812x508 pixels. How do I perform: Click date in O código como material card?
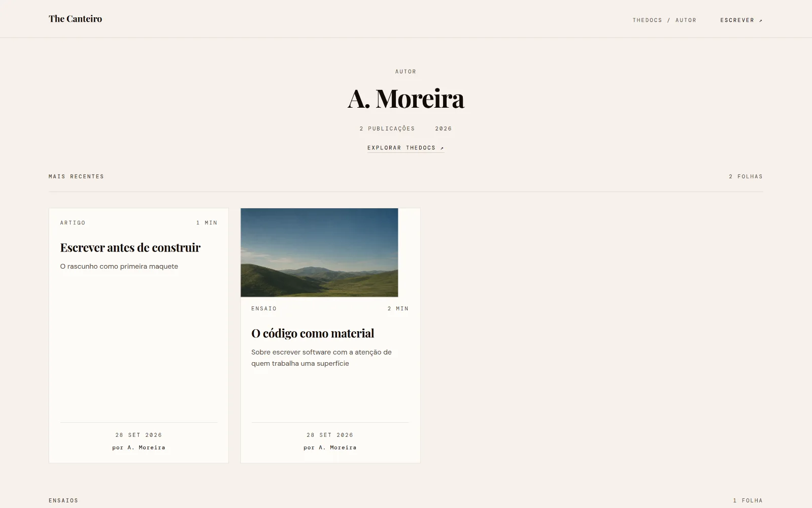click(330, 435)
